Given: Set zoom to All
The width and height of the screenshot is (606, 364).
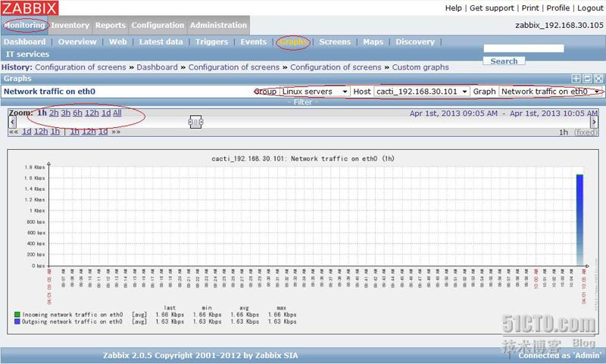Looking at the screenshot, I should point(117,113).
